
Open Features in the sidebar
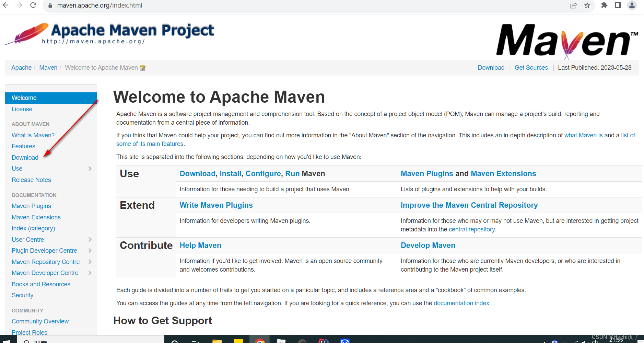(x=23, y=146)
